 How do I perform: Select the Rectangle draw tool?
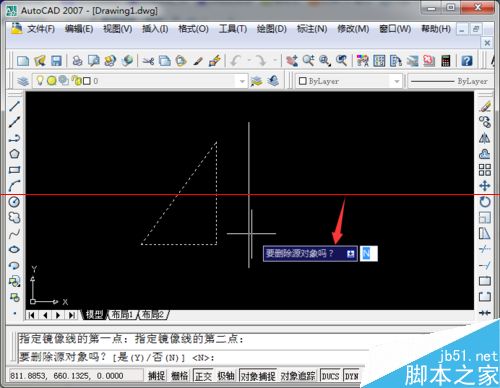coord(14,170)
